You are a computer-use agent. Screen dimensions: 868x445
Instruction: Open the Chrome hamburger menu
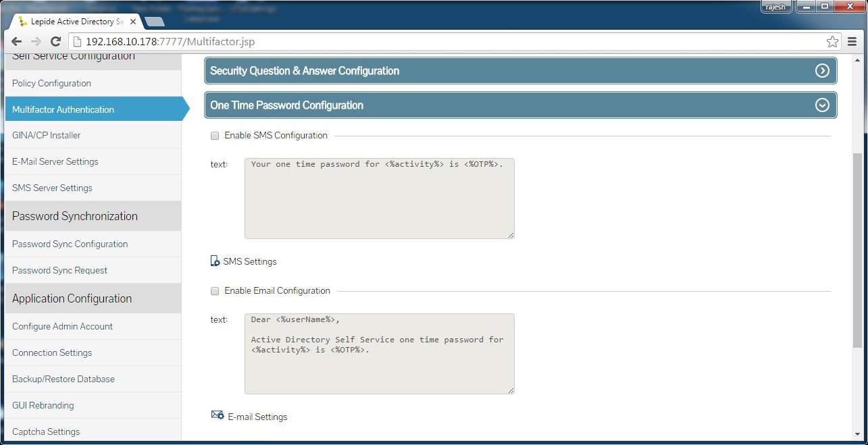point(852,42)
